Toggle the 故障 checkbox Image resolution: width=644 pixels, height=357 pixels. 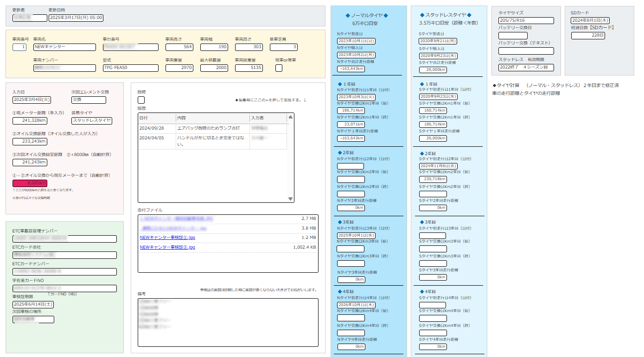pyautogui.click(x=141, y=100)
